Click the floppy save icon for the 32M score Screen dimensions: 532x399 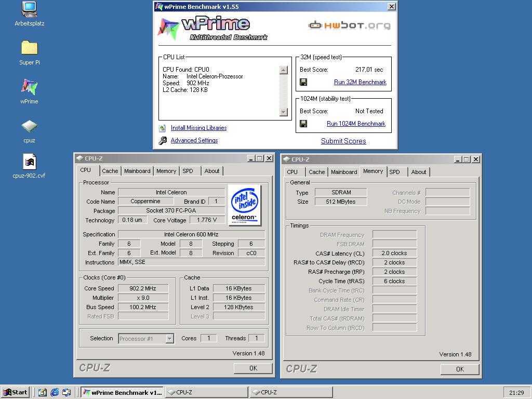303,82
